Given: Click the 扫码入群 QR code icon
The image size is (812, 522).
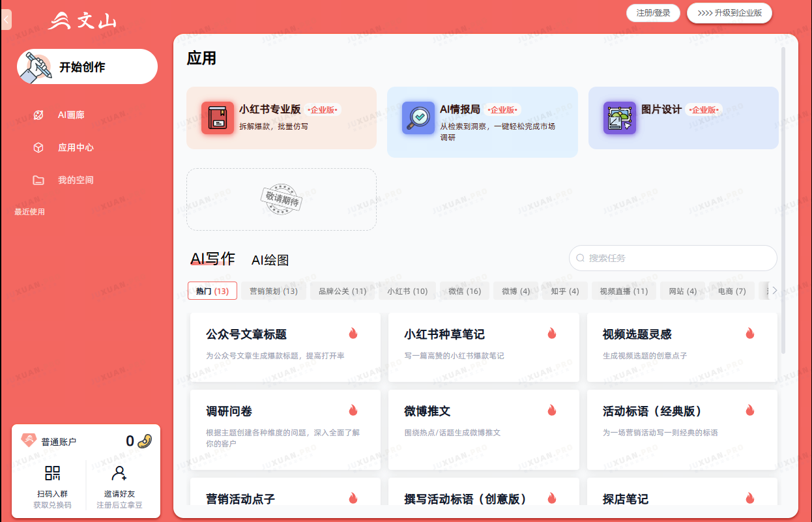Looking at the screenshot, I should [53, 473].
